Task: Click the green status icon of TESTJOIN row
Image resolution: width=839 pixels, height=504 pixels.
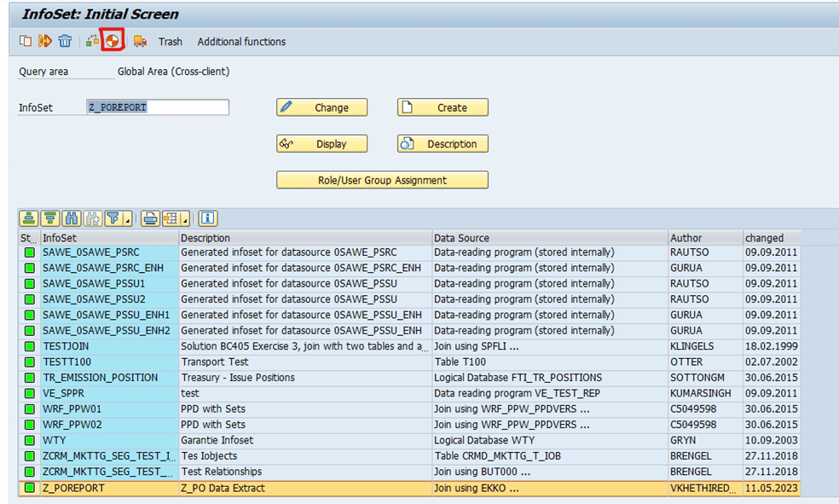Action: (30, 347)
